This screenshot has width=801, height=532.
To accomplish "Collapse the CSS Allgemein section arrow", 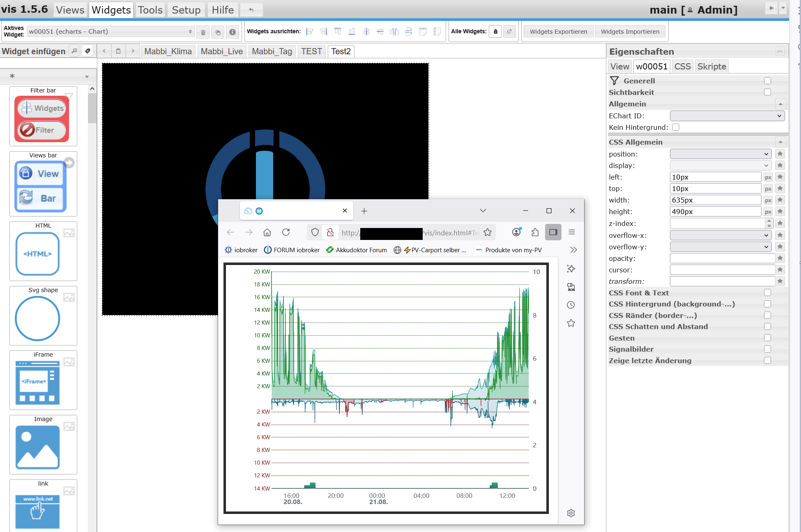I will [x=780, y=142].
